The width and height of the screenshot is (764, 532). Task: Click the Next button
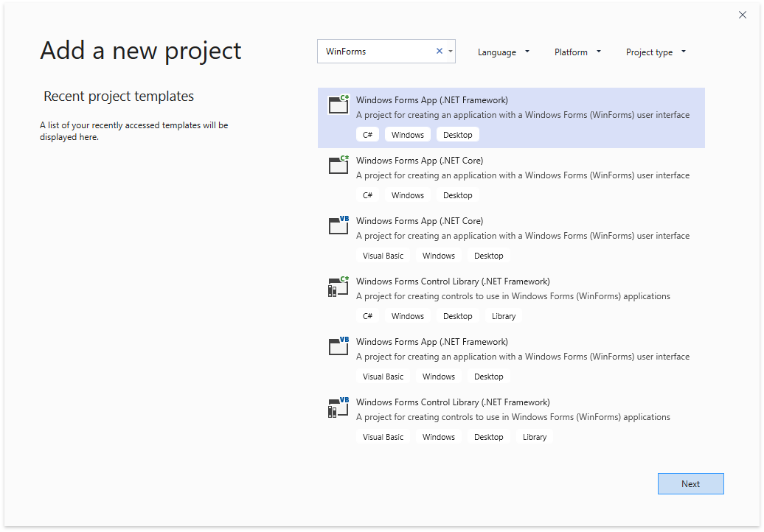(x=690, y=484)
